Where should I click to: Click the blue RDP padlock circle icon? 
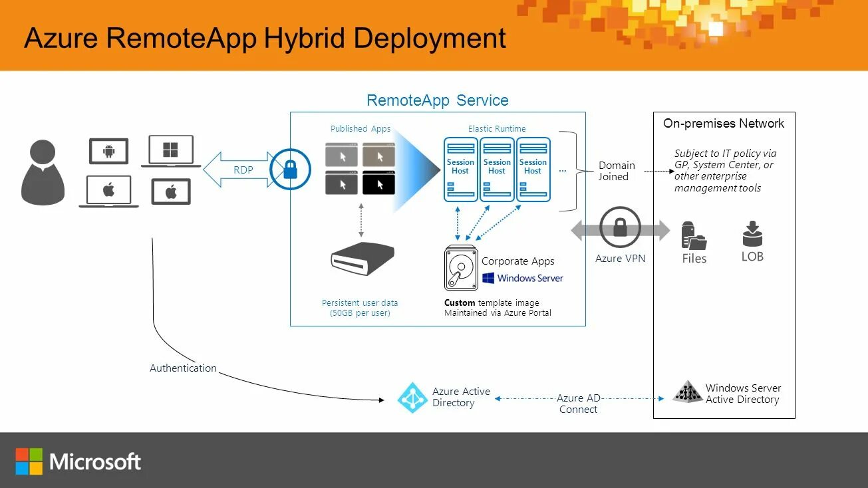pyautogui.click(x=290, y=170)
